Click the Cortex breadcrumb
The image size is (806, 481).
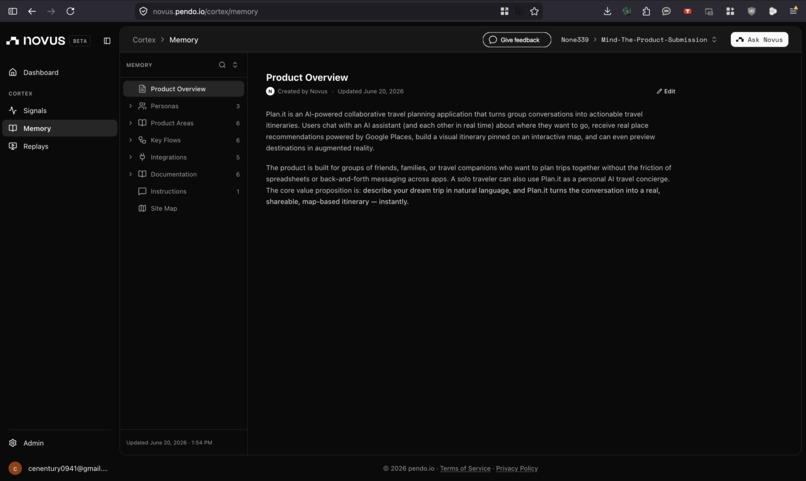pyautogui.click(x=144, y=40)
